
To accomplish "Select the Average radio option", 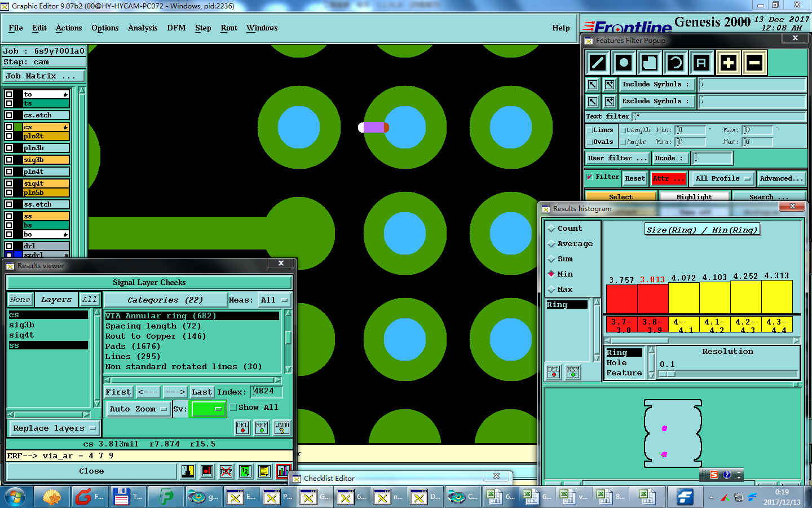I will [551, 244].
